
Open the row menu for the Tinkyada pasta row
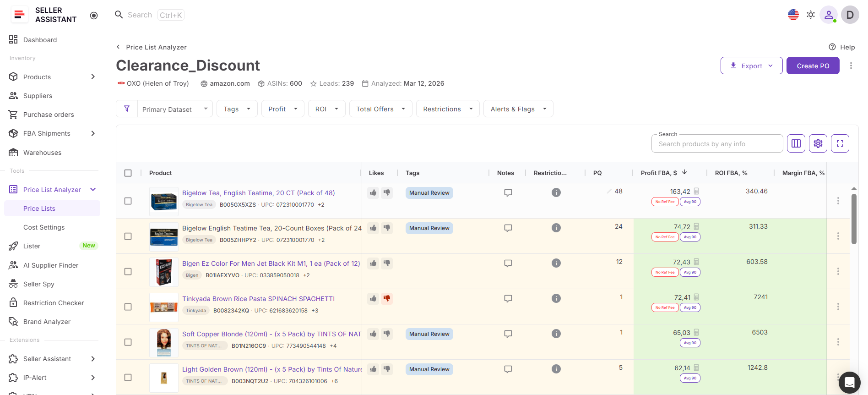click(x=838, y=307)
